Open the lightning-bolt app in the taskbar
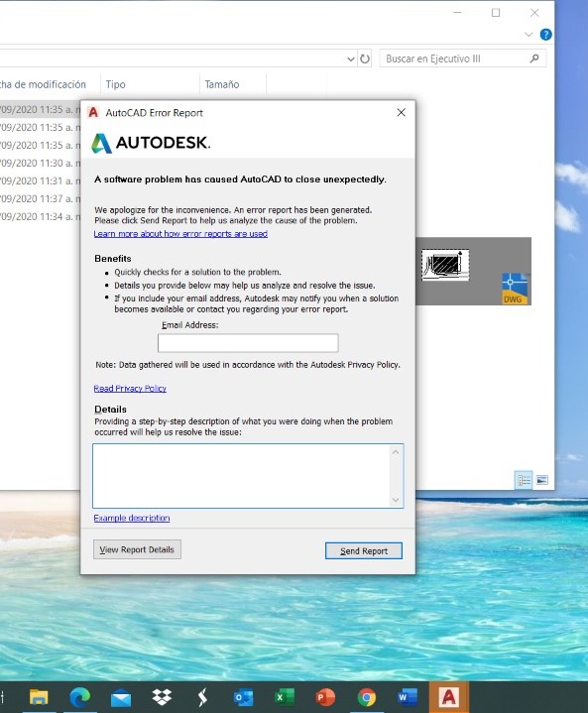This screenshot has height=713, width=588. tap(203, 697)
